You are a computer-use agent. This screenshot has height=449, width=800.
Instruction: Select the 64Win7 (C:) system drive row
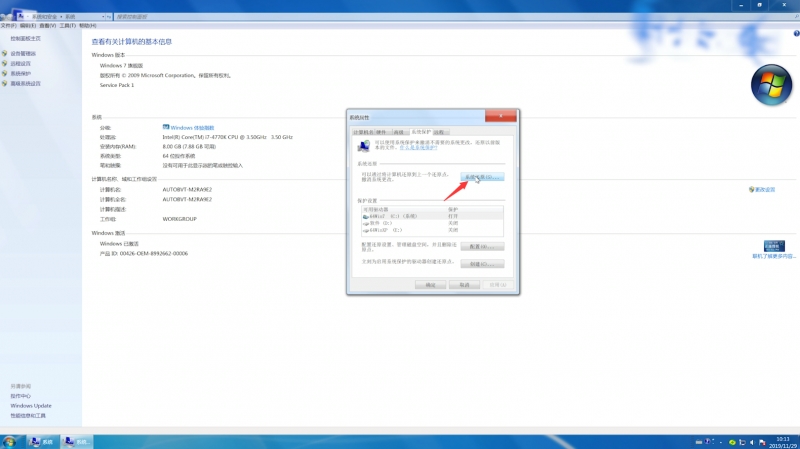coord(432,216)
